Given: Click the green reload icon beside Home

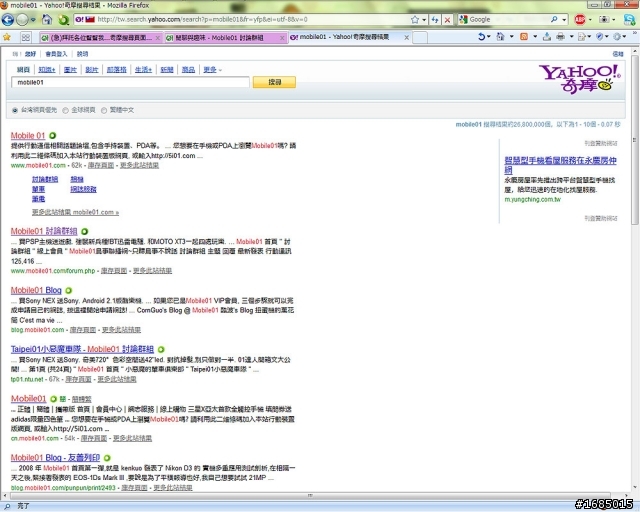Looking at the screenshot, I should (x=63, y=19).
